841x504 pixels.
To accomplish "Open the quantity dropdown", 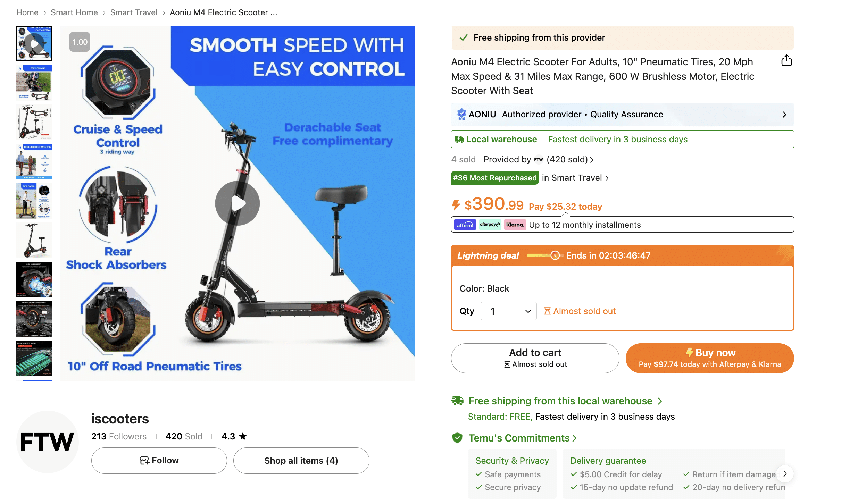I will [x=508, y=311].
